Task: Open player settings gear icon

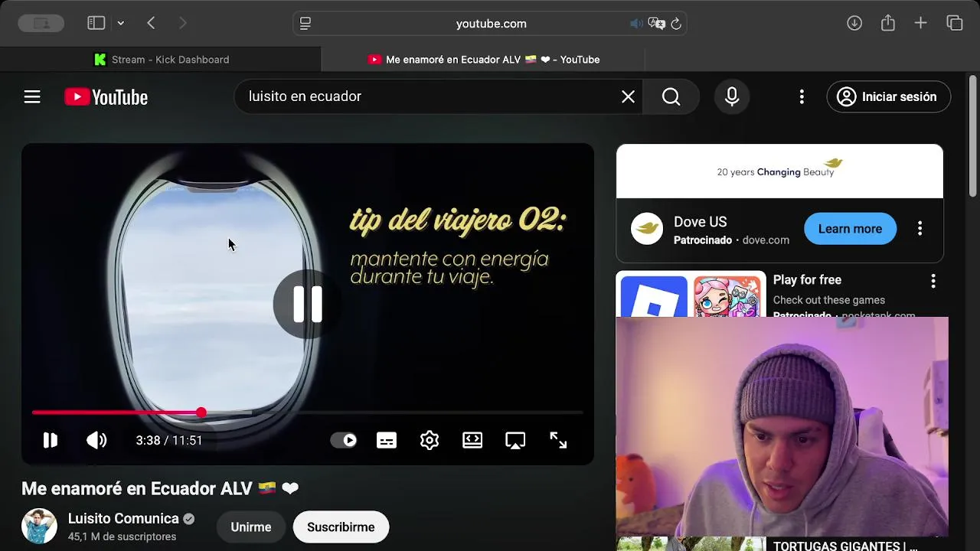Action: [430, 440]
